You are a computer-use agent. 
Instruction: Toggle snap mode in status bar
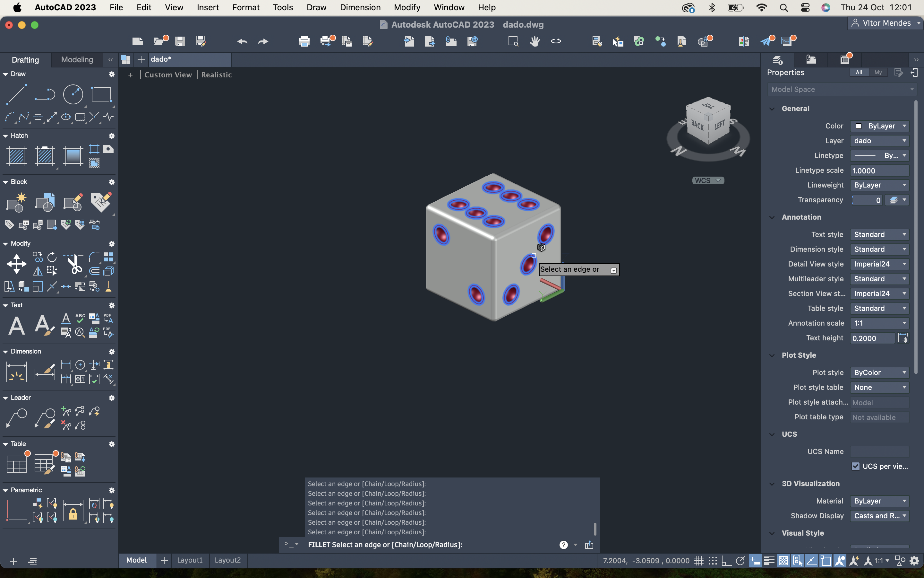[713, 561]
